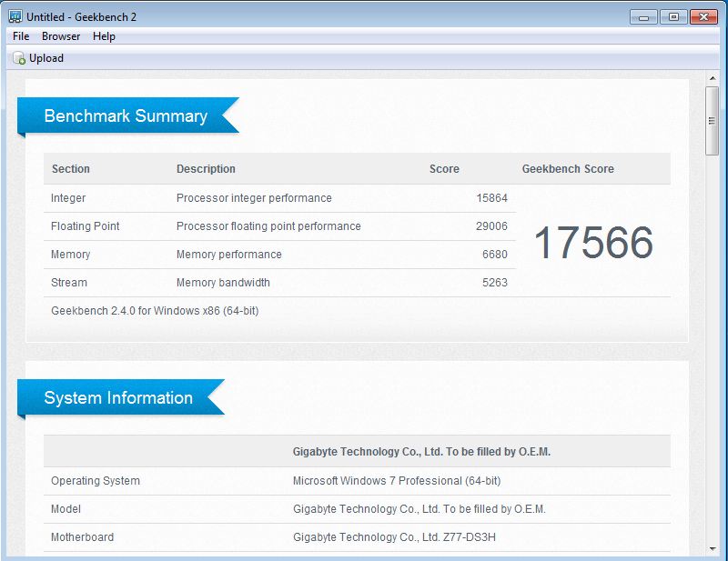Close the Geekbench 2 window
Viewport: 728px width, 561px height.
point(703,17)
